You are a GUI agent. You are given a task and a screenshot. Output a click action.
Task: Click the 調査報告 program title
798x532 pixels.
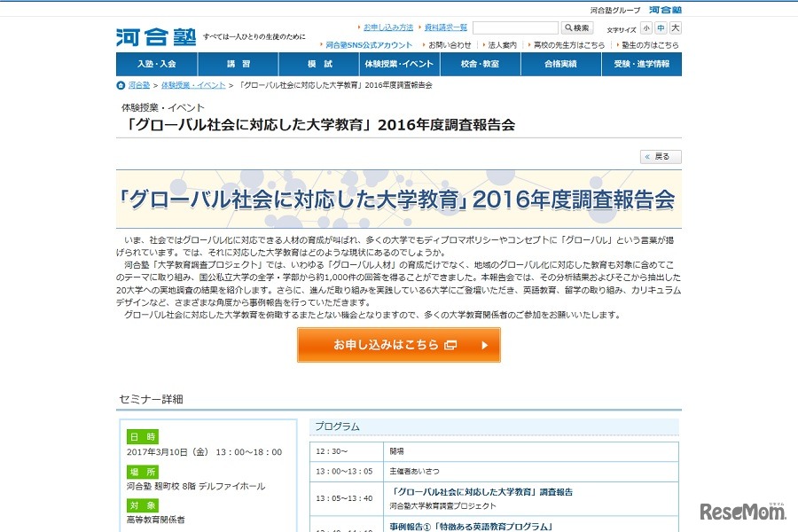pos(481,492)
